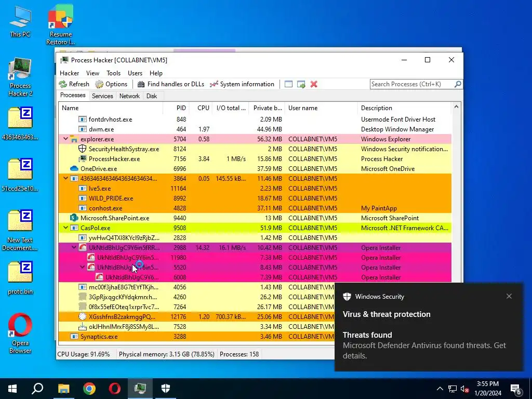The image size is (532, 399).
Task: Sort by the PID column header
Action: click(x=176, y=108)
